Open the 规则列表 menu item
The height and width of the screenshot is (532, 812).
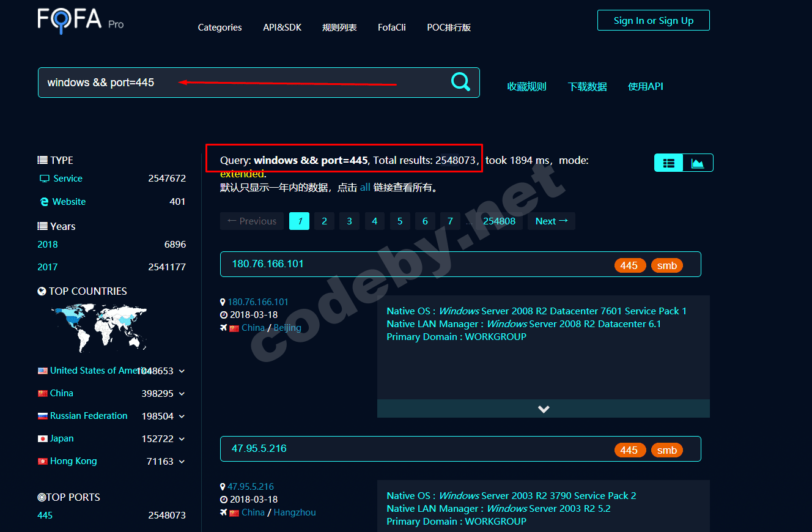click(339, 28)
